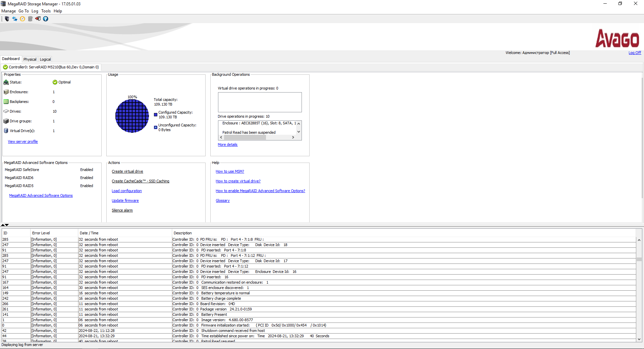
Task: Select log row 'Firmware initialization started'
Action: click(319, 325)
